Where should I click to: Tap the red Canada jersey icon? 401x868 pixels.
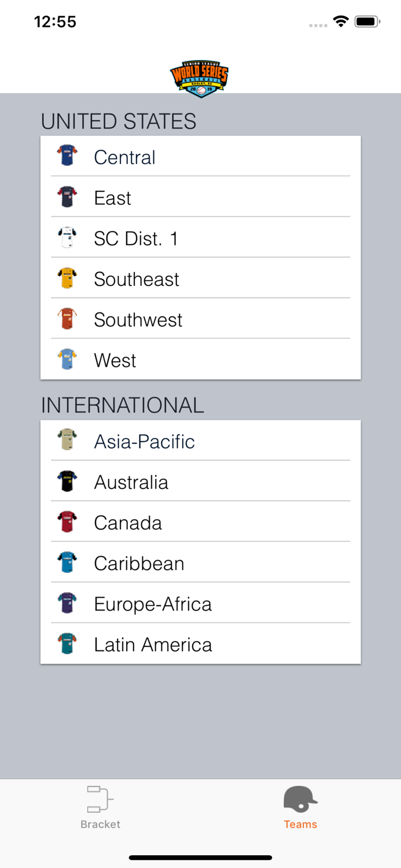coord(67,522)
